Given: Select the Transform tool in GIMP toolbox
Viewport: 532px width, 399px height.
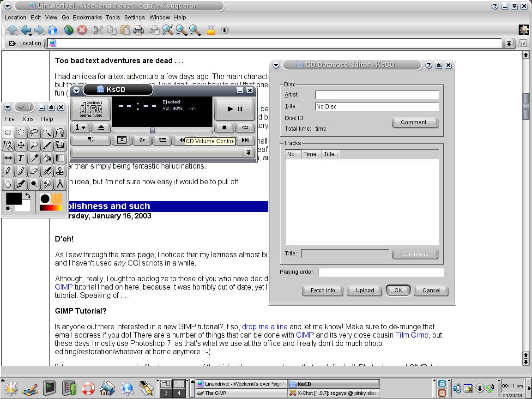Looking at the screenshot, I should pos(60,145).
